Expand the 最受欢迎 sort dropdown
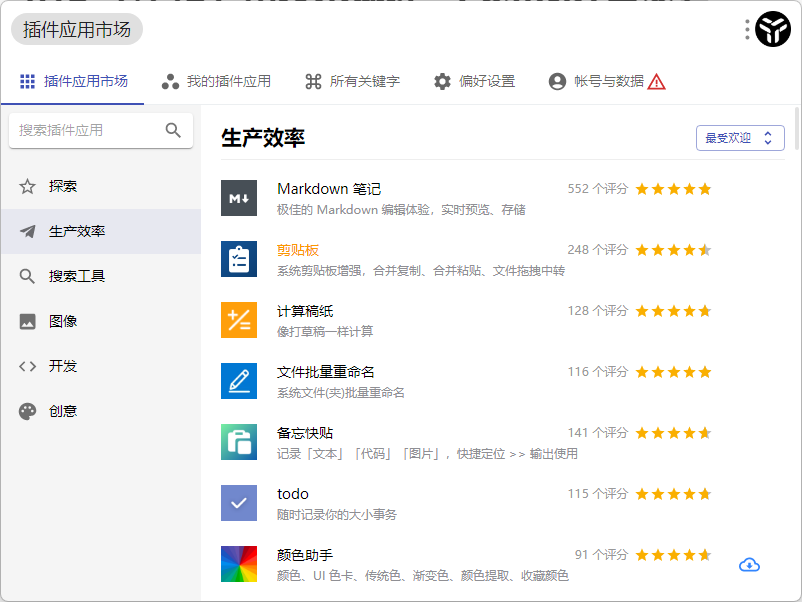The height and width of the screenshot is (602, 802). point(740,138)
